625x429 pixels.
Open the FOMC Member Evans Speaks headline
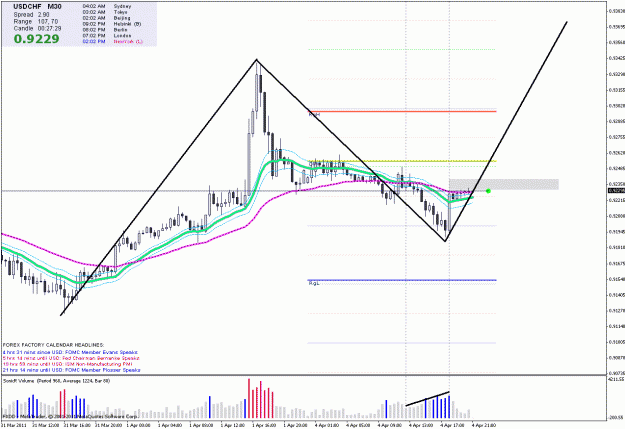(x=70, y=352)
